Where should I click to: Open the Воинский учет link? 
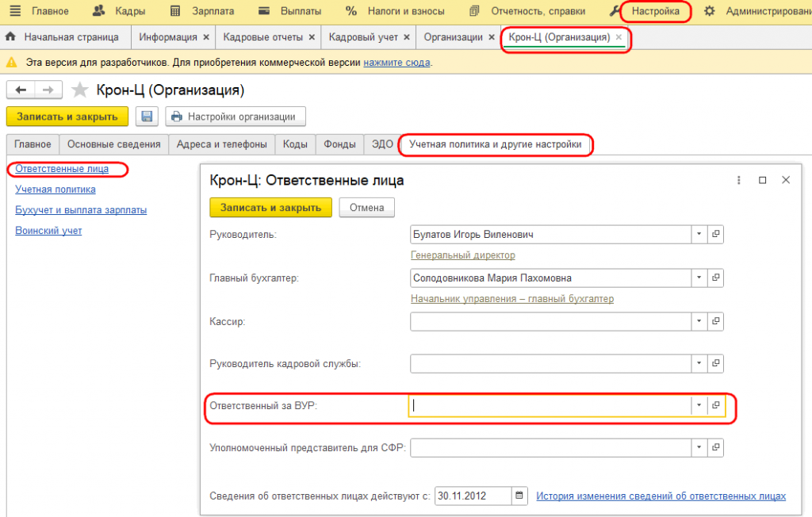click(48, 231)
